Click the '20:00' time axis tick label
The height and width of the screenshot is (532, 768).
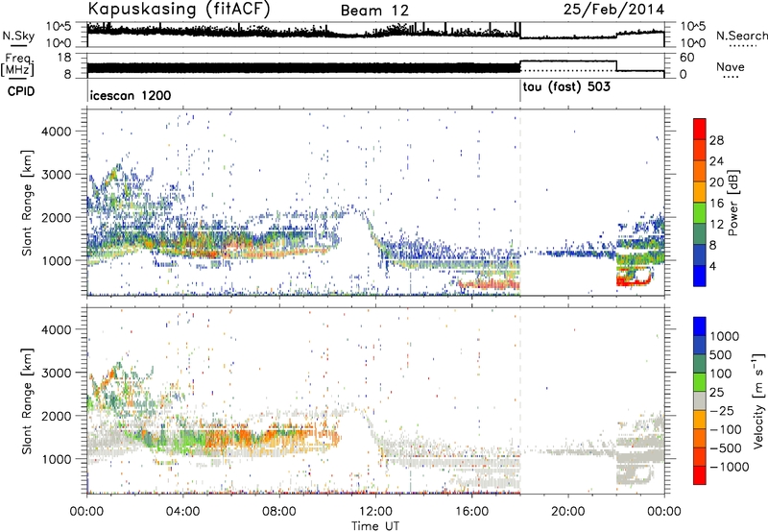568,512
